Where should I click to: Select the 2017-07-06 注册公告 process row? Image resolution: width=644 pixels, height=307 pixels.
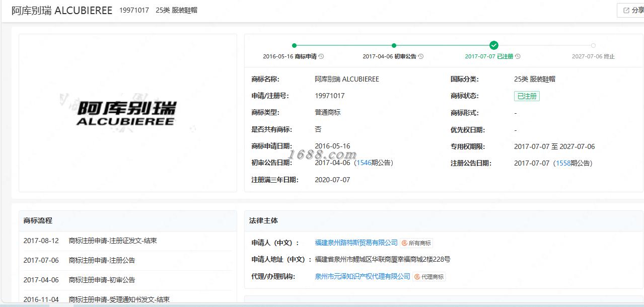[x=127, y=260]
